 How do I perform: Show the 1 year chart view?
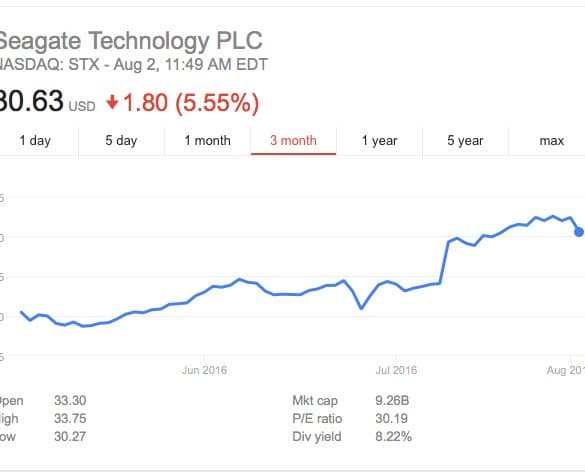[x=379, y=141]
